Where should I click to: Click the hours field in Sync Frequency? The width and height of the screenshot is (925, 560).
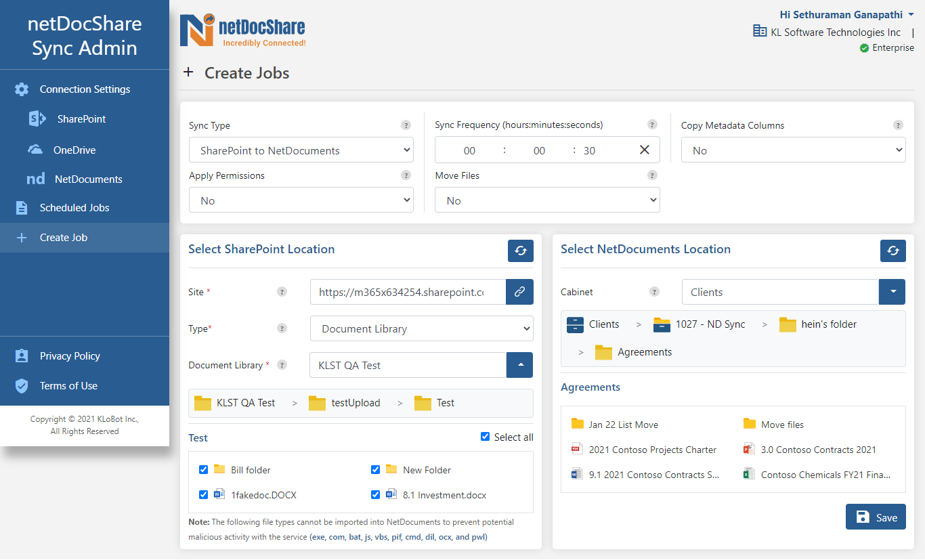pos(469,150)
